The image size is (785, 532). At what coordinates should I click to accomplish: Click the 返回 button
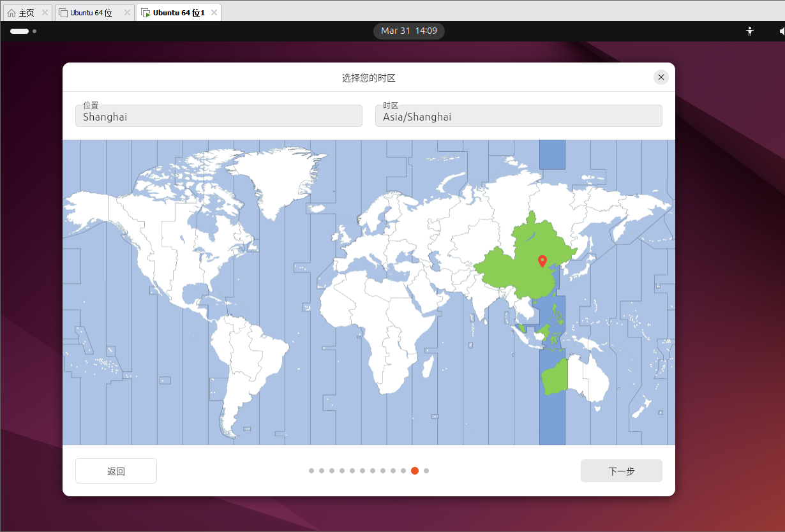116,471
